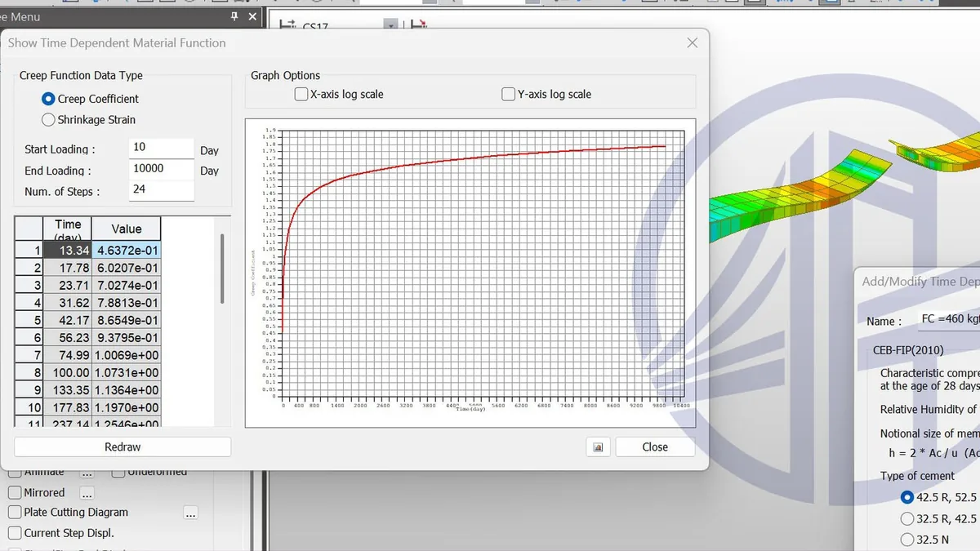
Task: Select the 7.8813e-01 value cell
Action: (127, 303)
